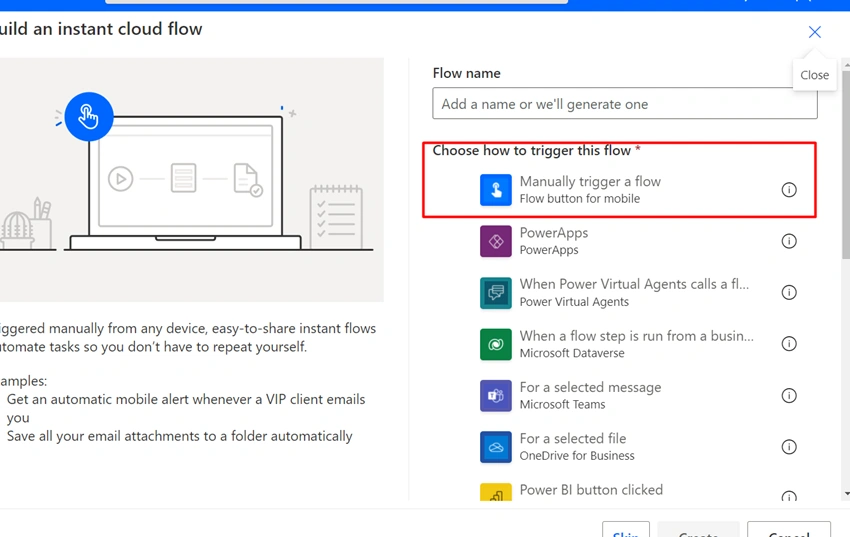Click the Skip button

click(x=626, y=531)
